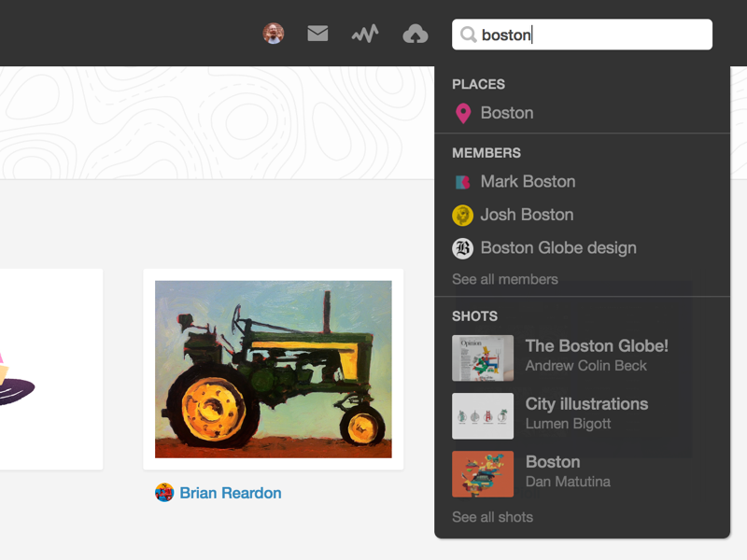This screenshot has width=747, height=560.
Task: Click the pink location pin icon
Action: [x=462, y=114]
